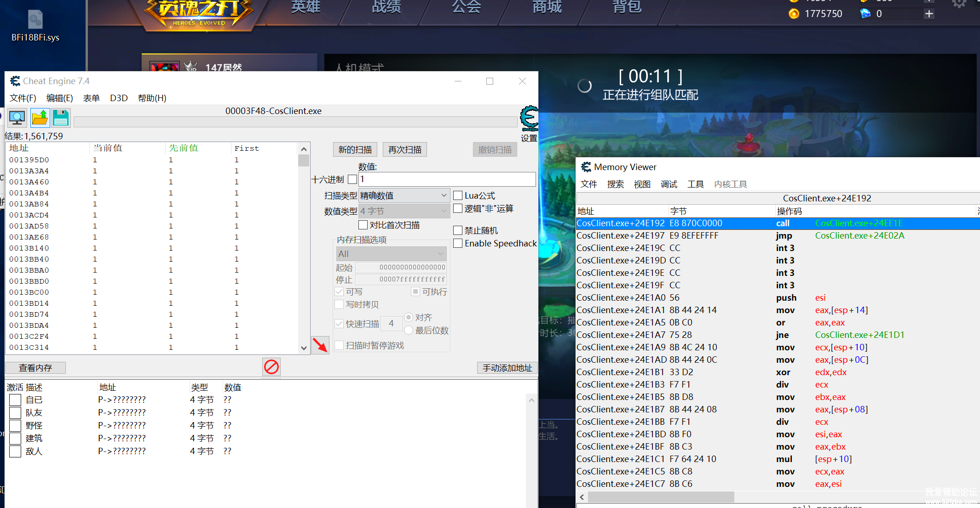Click the Cheat Engine title bar logo
Screen dimensions: 980x508
point(15,81)
